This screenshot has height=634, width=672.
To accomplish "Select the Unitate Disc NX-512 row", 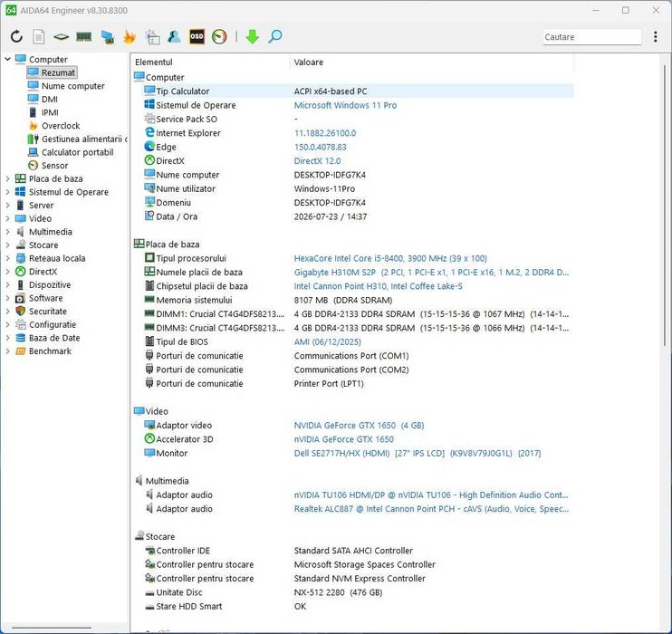I will 353,592.
